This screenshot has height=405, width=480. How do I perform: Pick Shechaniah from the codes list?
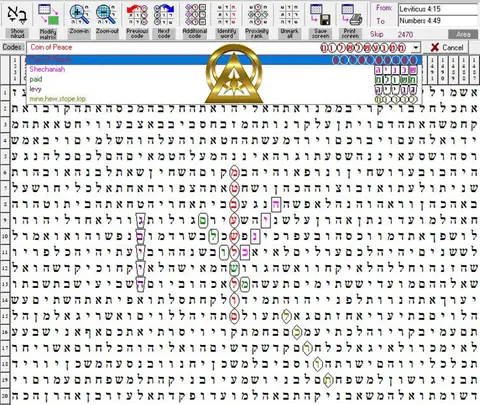click(224, 69)
